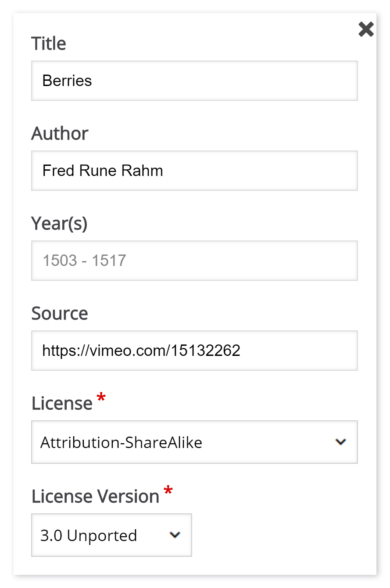Image resolution: width=390 pixels, height=588 pixels.
Task: Click the Title label
Action: point(49,43)
